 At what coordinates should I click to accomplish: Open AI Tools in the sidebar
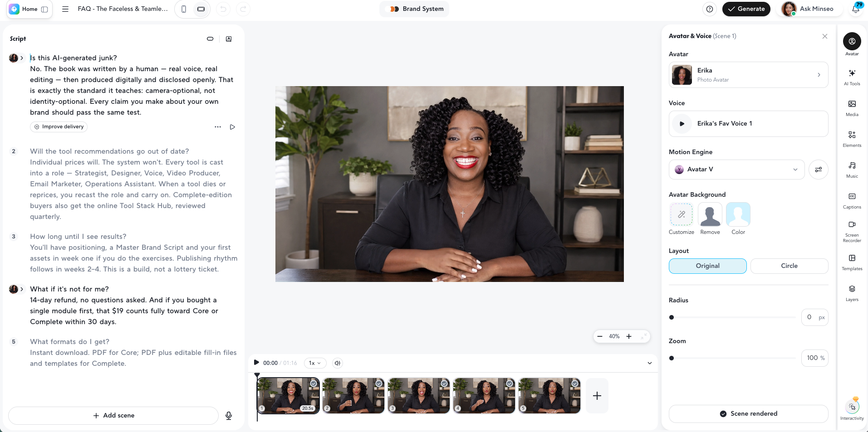(x=852, y=77)
